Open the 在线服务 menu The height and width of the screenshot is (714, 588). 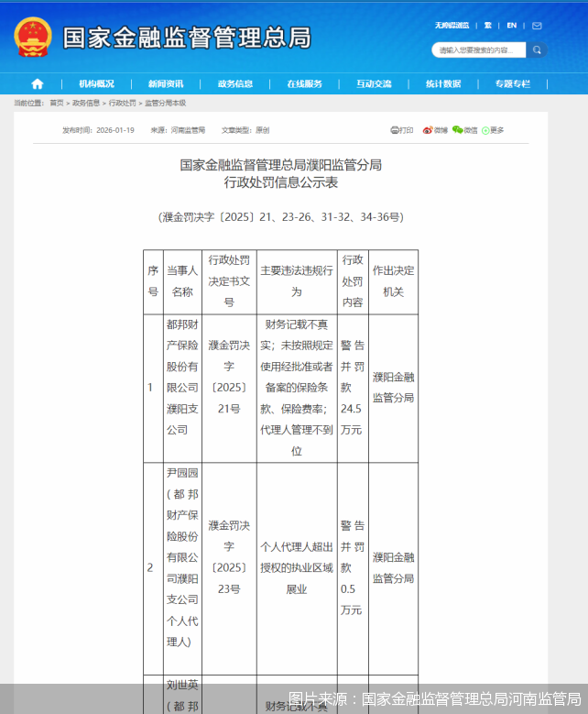coord(304,83)
